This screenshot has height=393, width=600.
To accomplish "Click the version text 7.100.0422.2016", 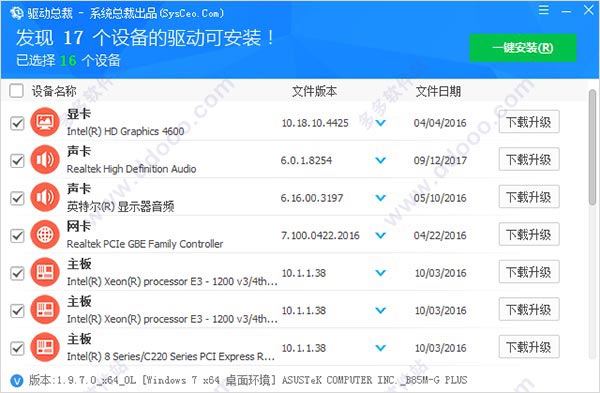I will point(320,235).
